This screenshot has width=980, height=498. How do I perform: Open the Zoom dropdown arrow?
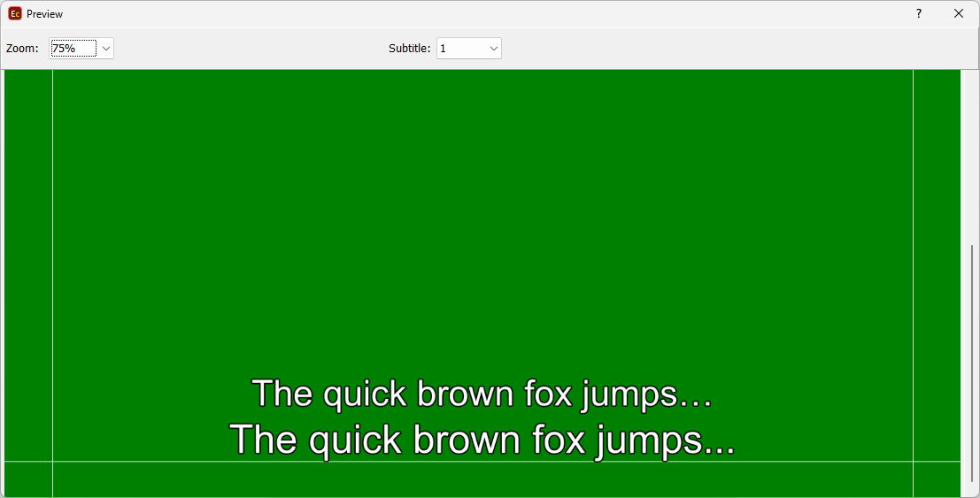click(x=106, y=49)
